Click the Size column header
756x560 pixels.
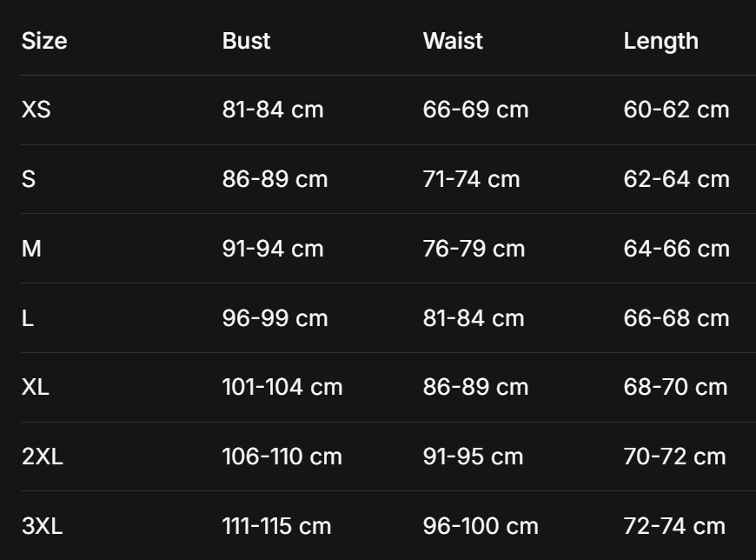(x=44, y=41)
